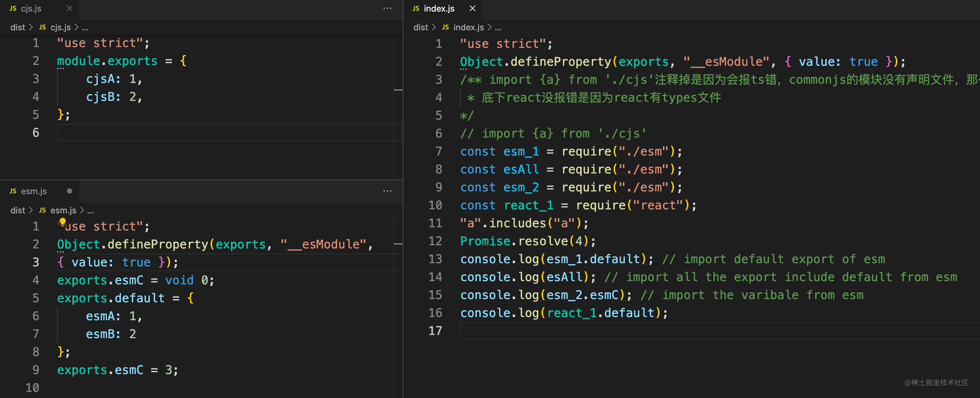
Task: Switch to the esm.js tab
Action: (x=34, y=191)
